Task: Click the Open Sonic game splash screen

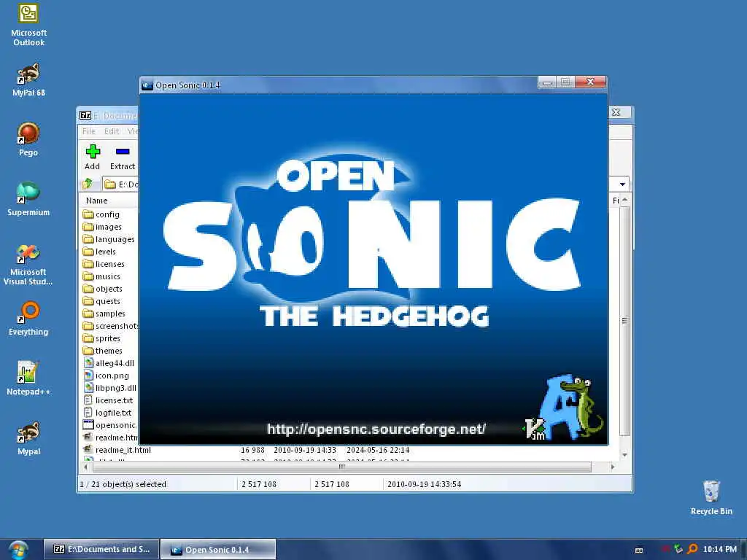Action: tap(373, 269)
